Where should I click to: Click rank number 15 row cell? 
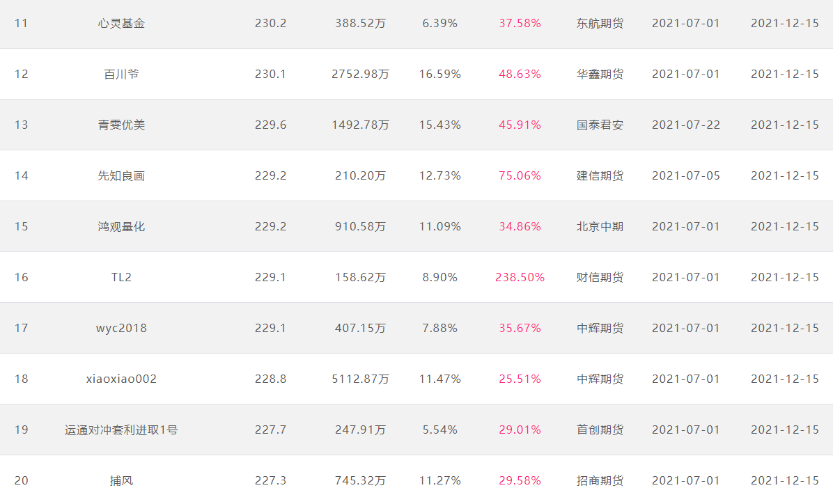(22, 227)
